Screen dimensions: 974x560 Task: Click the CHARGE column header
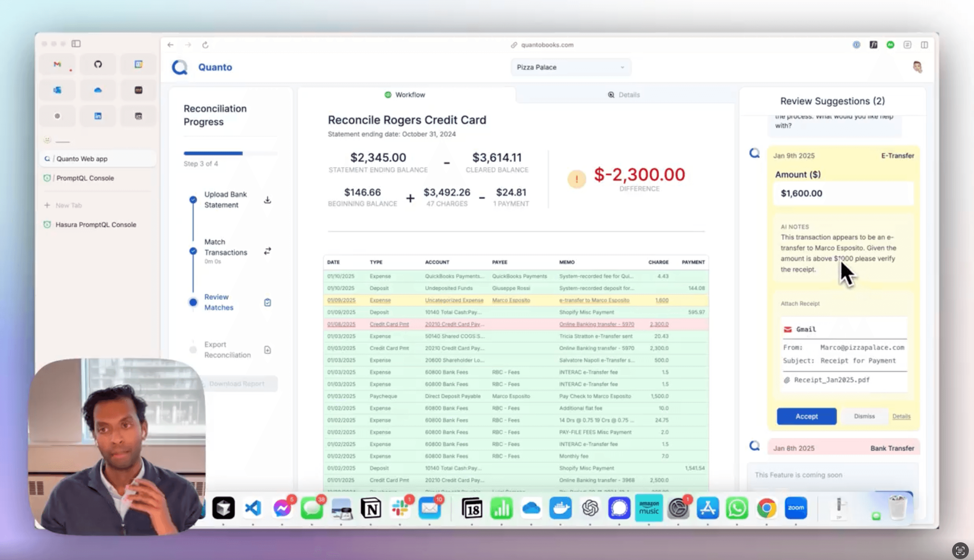pos(658,262)
